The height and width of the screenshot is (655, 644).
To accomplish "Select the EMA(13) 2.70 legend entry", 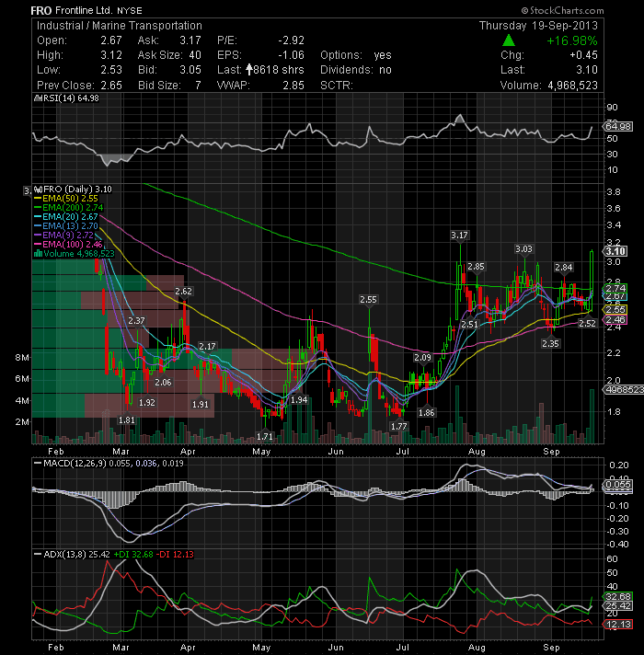I will tap(66, 226).
